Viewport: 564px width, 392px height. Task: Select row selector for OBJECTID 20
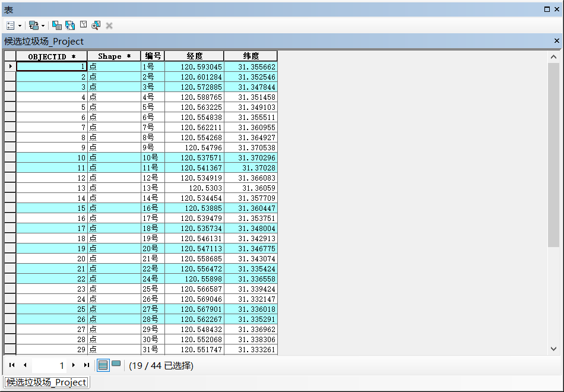point(10,258)
